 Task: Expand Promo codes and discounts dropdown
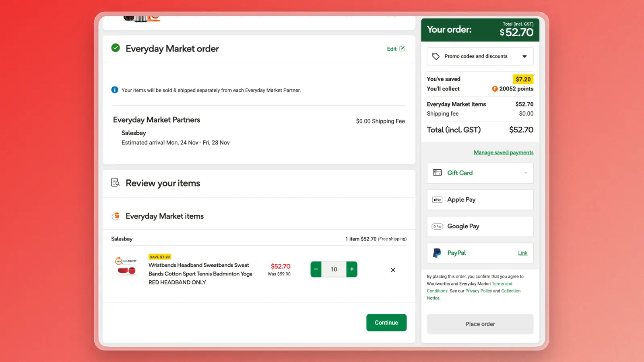coord(480,56)
